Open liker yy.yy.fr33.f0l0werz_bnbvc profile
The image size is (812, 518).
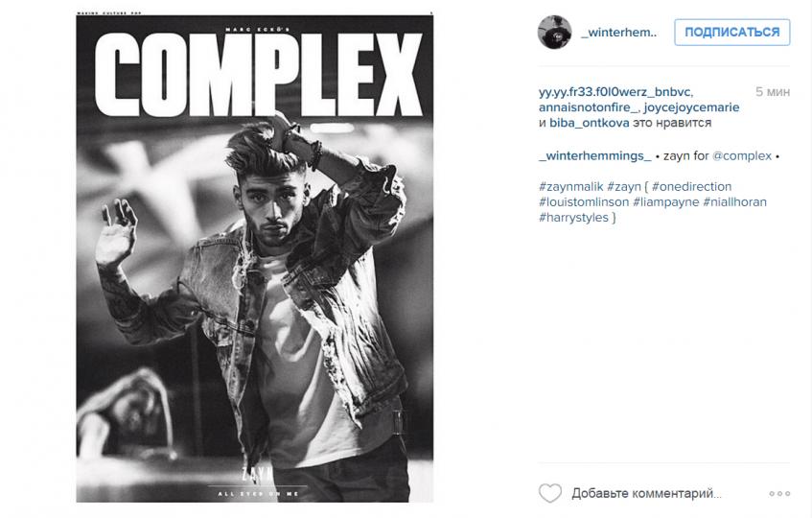pos(615,92)
